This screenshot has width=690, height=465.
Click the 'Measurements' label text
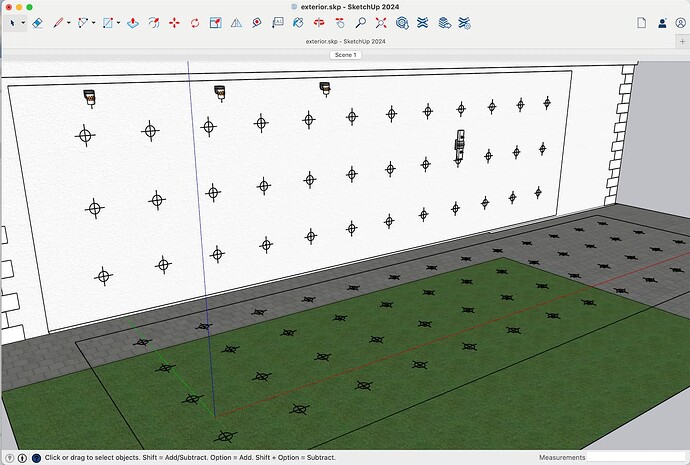coord(562,458)
